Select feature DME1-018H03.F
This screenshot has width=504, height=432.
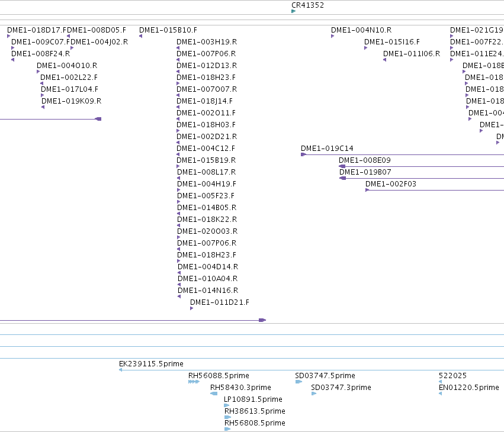point(206,125)
